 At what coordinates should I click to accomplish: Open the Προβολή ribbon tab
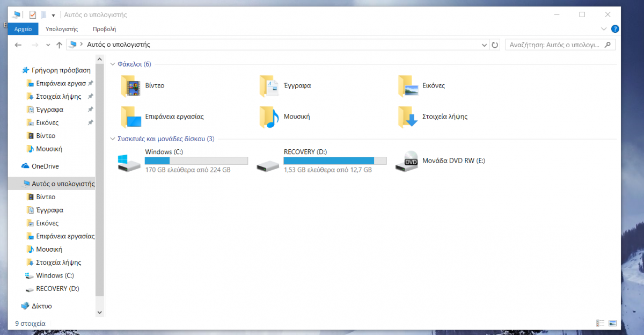[104, 29]
